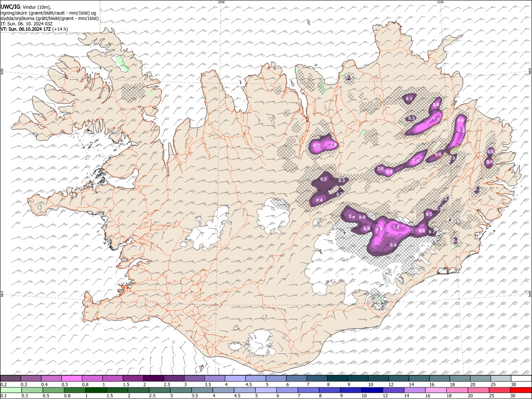Click the '1.1' precipitation value on map

pyautogui.click(x=436, y=119)
